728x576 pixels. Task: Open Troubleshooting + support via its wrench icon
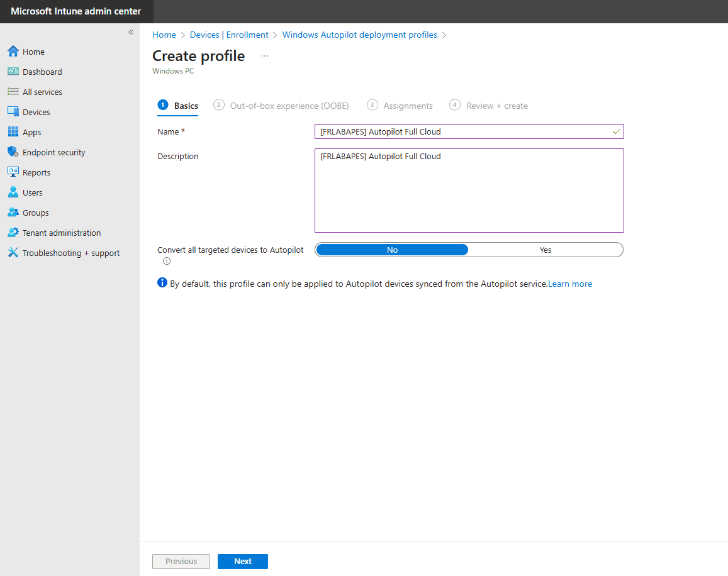pos(14,253)
